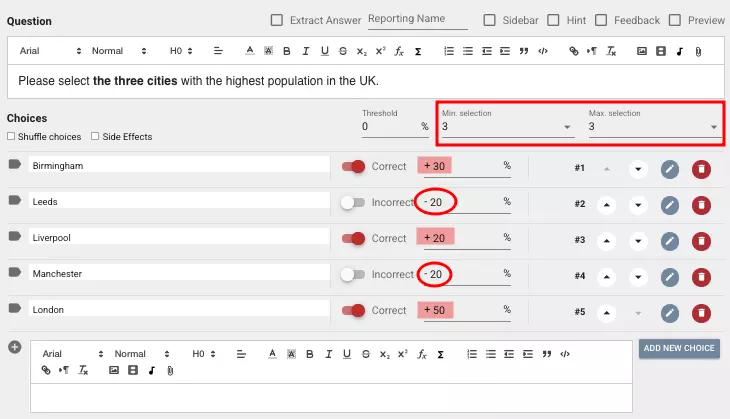Apply strikethrough in question toolbar
Screen dimensions: 730x419
tap(343, 51)
